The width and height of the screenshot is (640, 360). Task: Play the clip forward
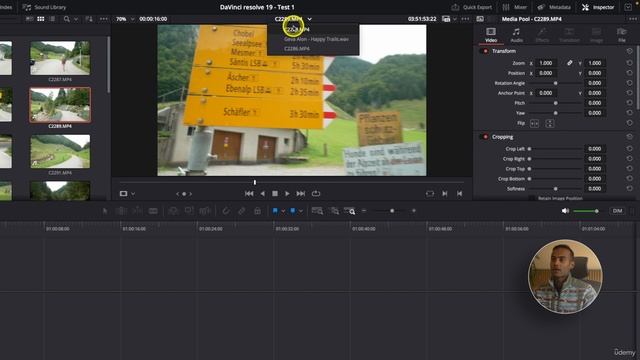(x=287, y=193)
